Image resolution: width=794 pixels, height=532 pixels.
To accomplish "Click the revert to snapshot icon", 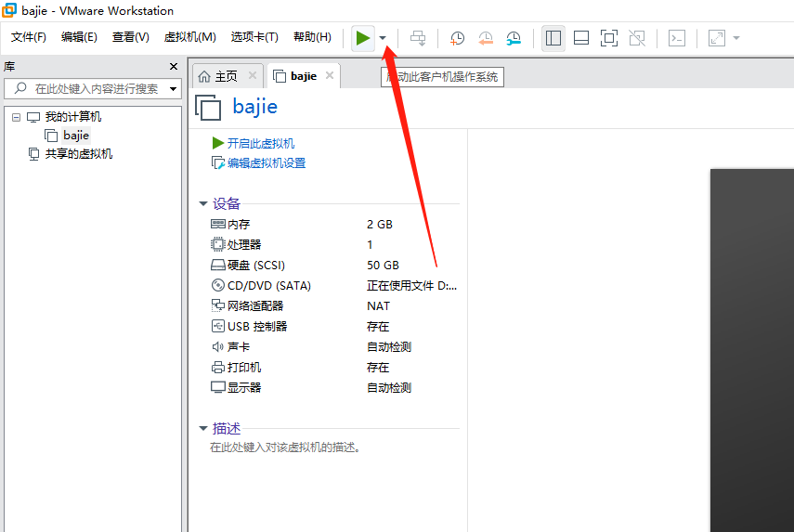I will (x=486, y=38).
